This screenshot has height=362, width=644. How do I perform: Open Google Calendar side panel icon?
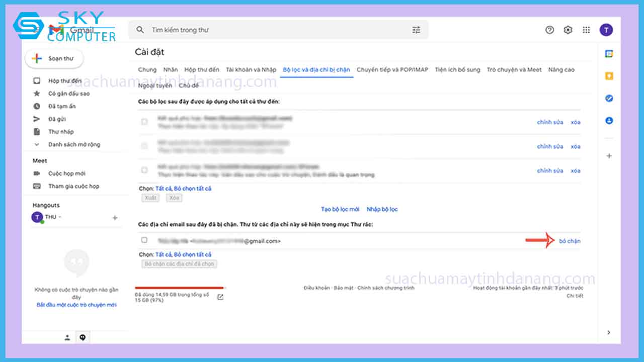click(609, 54)
